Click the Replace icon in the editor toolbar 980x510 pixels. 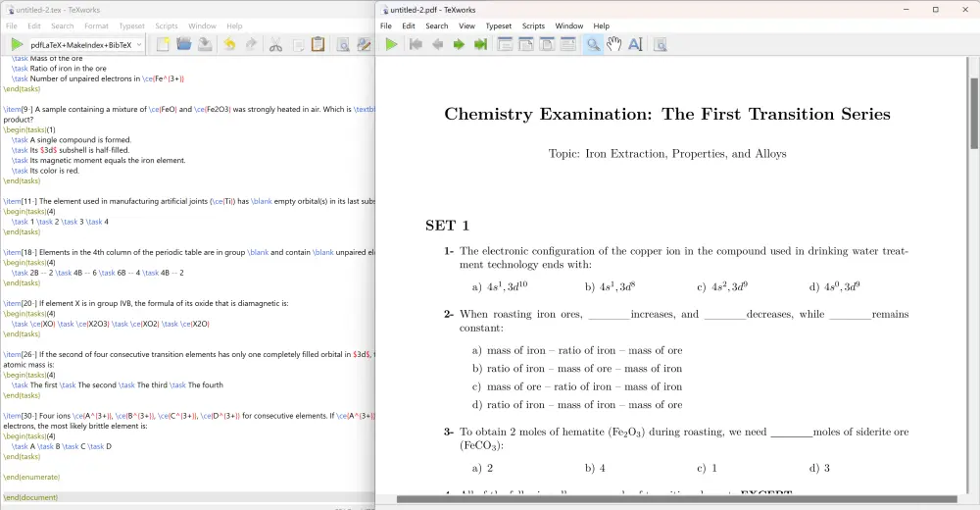pos(364,44)
